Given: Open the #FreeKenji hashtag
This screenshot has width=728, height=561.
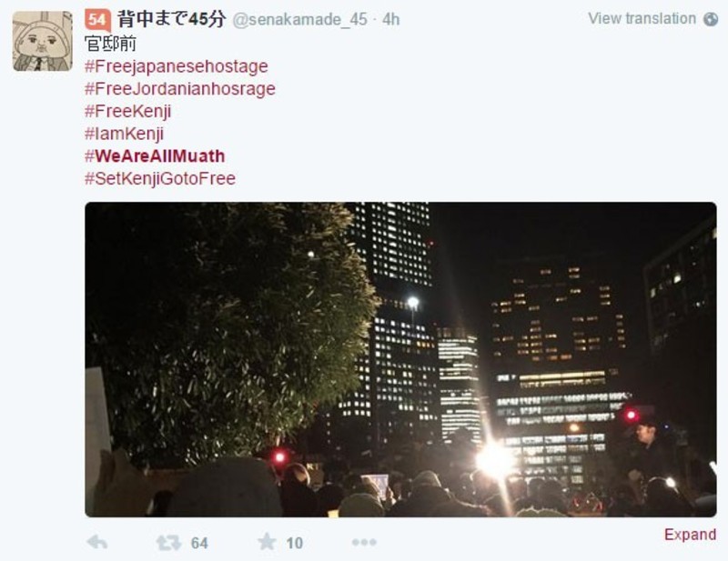Looking at the screenshot, I should (128, 111).
